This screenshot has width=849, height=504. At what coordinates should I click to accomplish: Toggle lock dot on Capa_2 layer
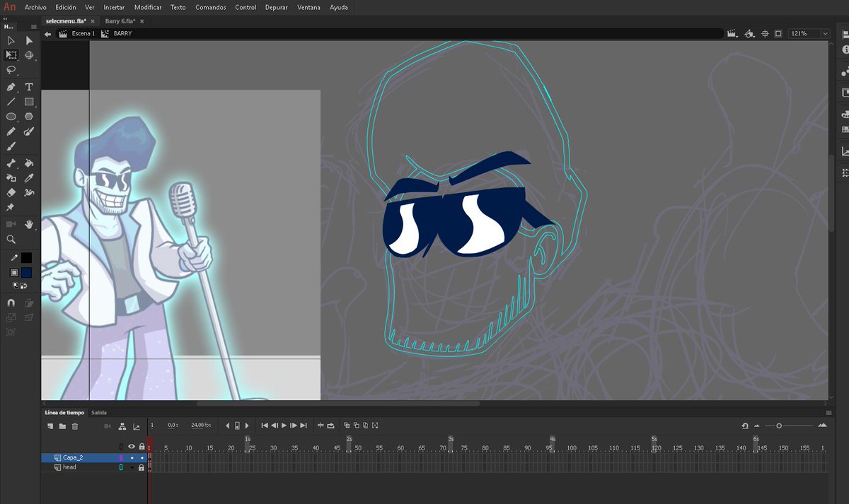pyautogui.click(x=141, y=457)
